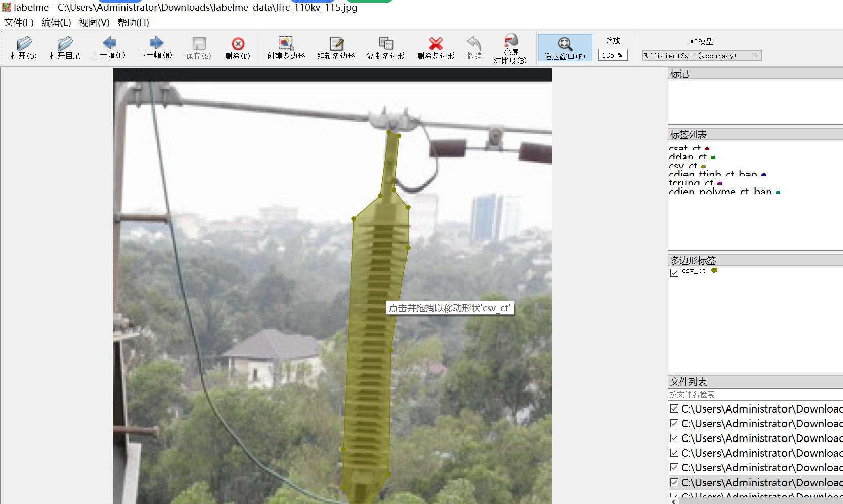Go to previous image (上一幅)
This screenshot has height=504, width=843.
pos(109,48)
